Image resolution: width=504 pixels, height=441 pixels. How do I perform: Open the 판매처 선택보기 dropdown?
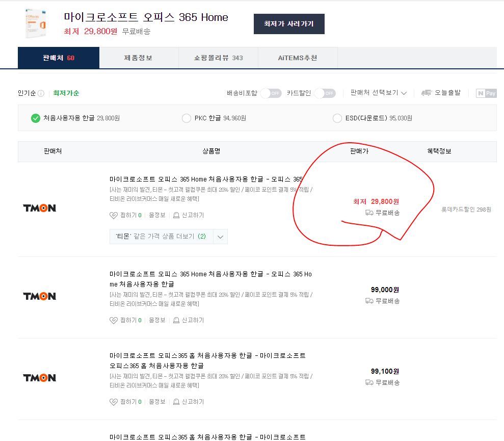coord(378,93)
